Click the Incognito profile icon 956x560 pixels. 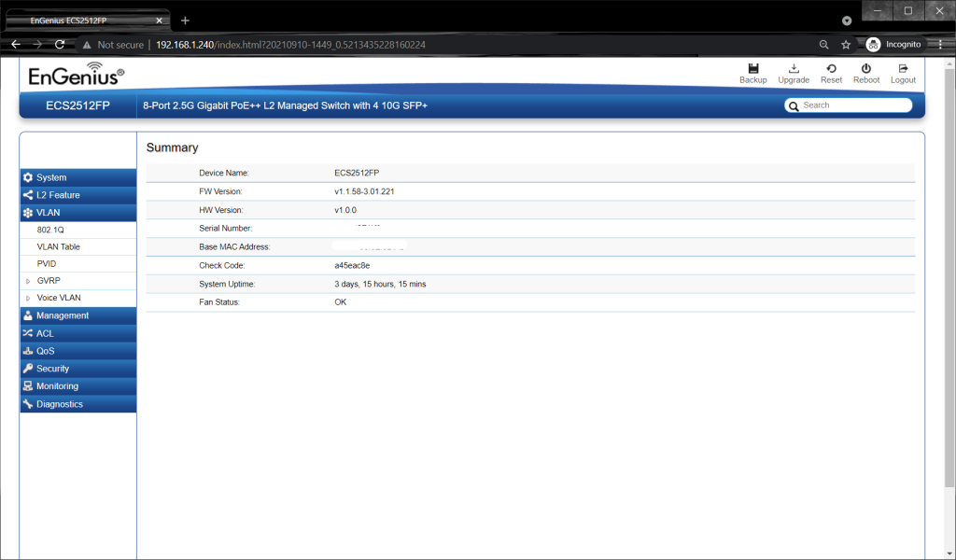click(x=873, y=45)
